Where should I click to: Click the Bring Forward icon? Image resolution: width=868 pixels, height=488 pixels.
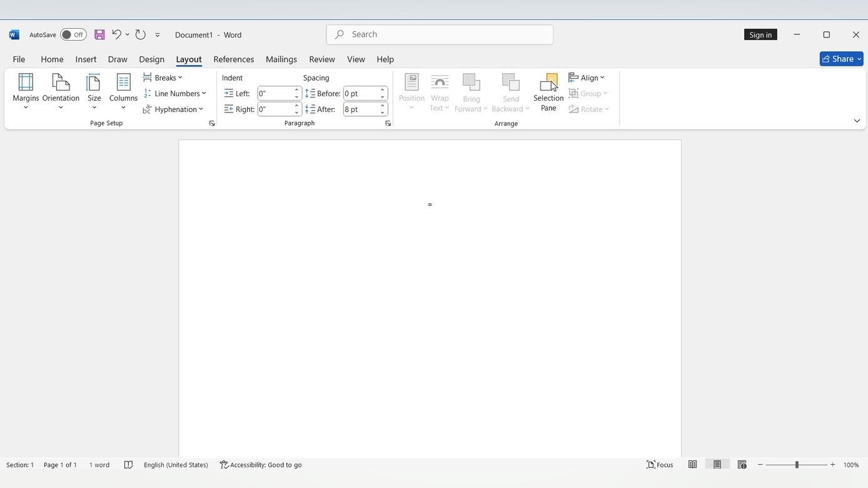tap(471, 82)
